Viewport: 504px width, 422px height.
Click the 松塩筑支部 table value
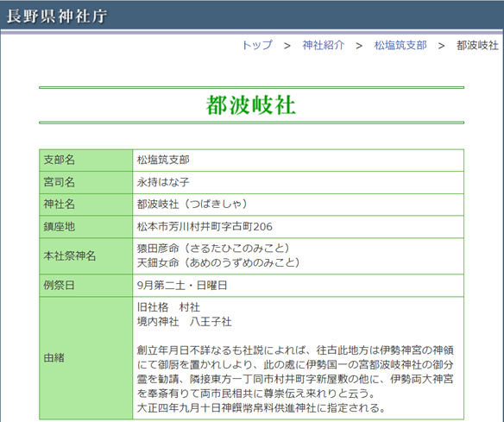[163, 160]
